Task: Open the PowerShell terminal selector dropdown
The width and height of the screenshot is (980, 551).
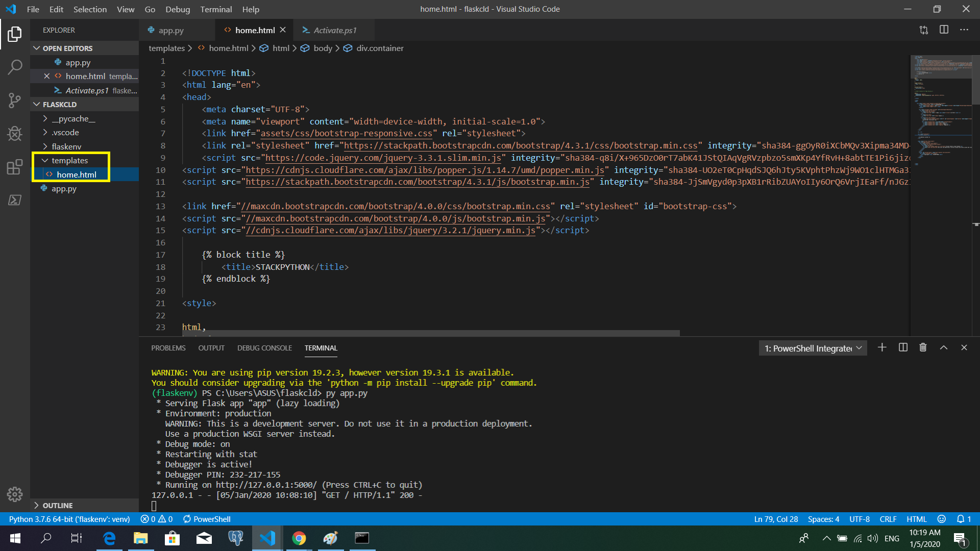Action: coord(813,348)
